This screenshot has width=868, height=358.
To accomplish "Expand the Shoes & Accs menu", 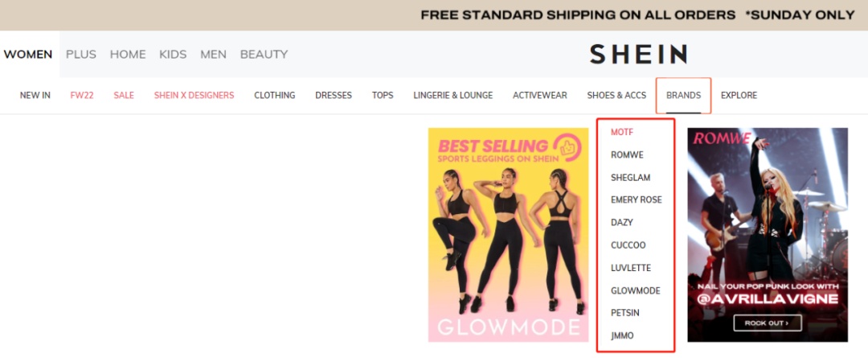I will (616, 95).
